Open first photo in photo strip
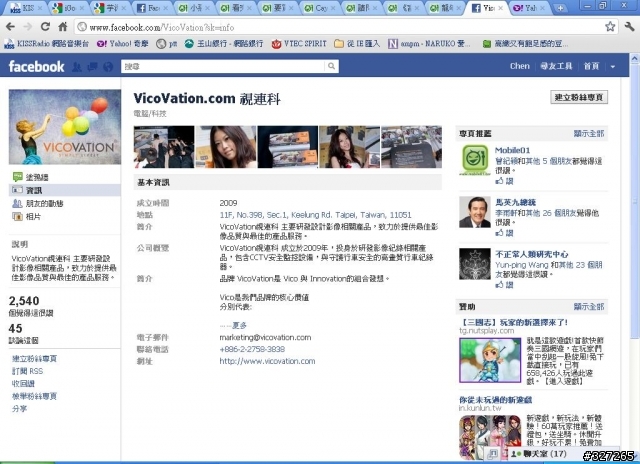 click(x=164, y=147)
